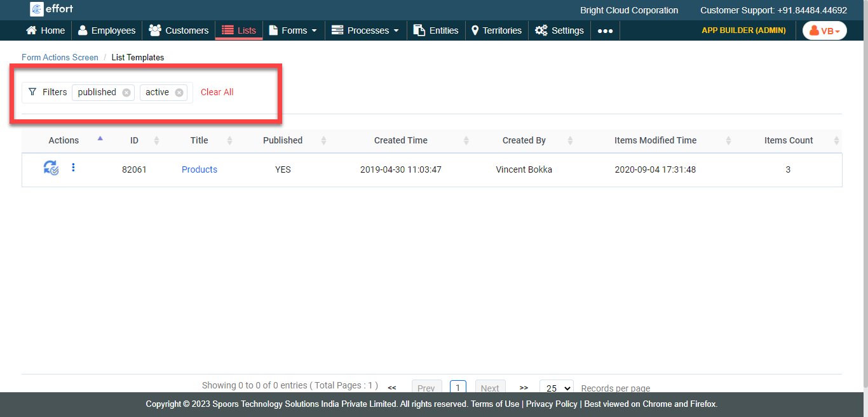This screenshot has width=868, height=417.
Task: Click Clear All filters link
Action: click(x=217, y=92)
